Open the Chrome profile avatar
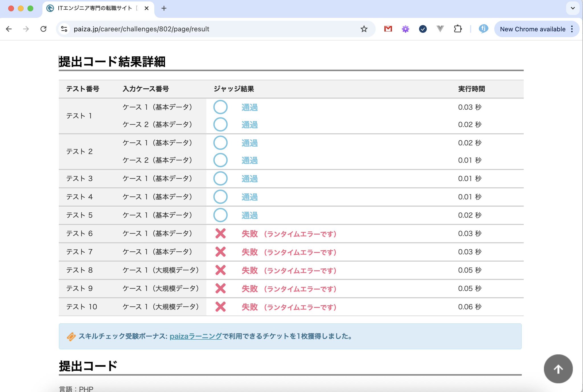The height and width of the screenshot is (392, 583). 483,29
